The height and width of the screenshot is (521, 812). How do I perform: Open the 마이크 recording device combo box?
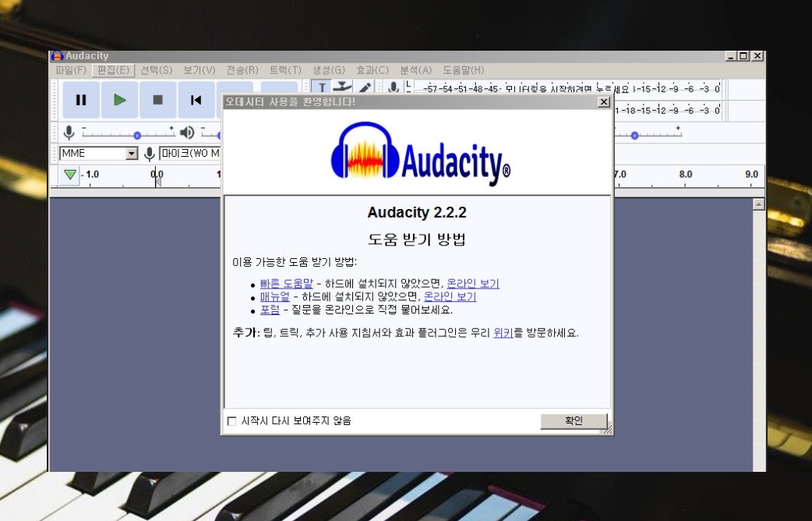190,154
